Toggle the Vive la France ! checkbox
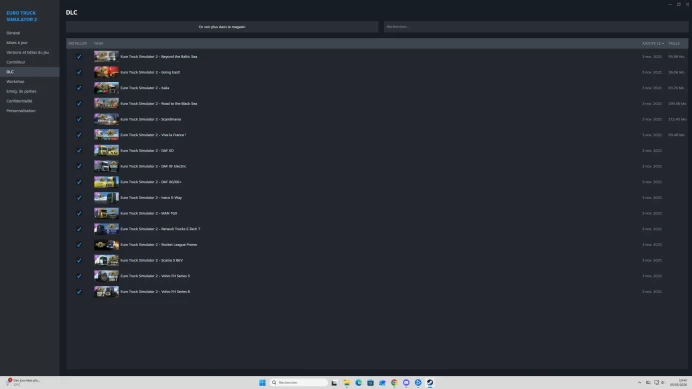Screen dimensions: 692x389 79,135
